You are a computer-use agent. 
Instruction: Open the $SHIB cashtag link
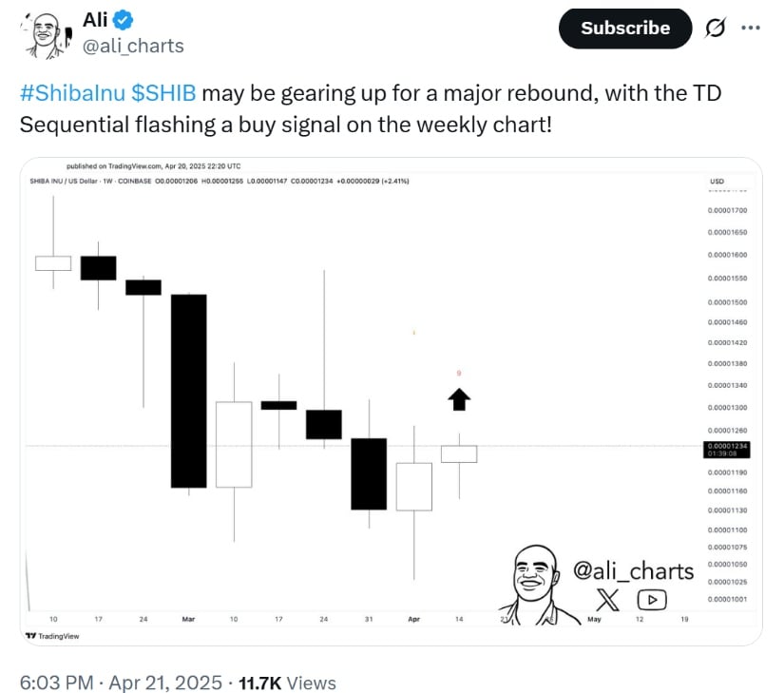(x=163, y=94)
